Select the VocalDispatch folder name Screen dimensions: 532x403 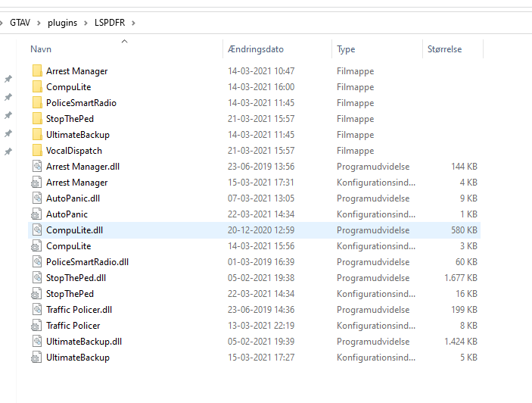[74, 151]
